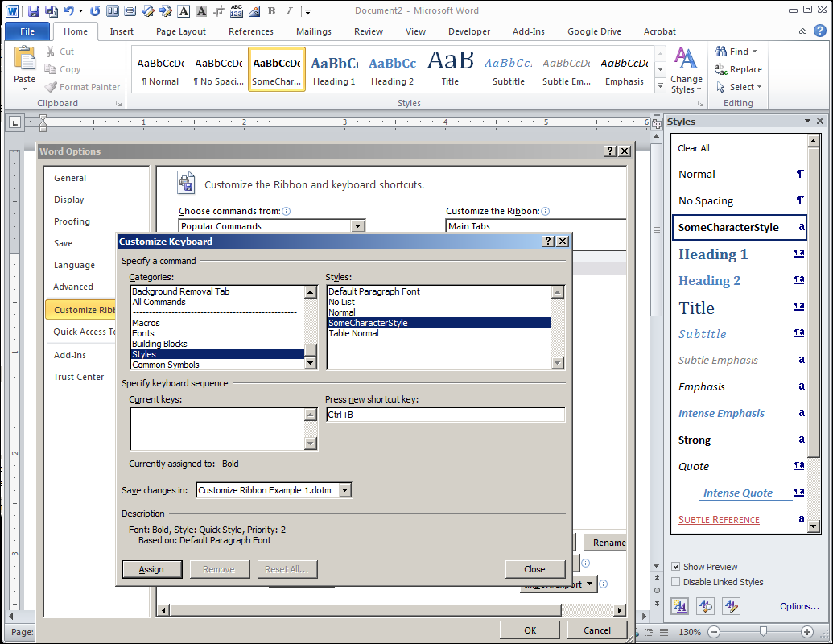Click the Cut scissors command
This screenshot has width=833, height=644.
(60, 52)
